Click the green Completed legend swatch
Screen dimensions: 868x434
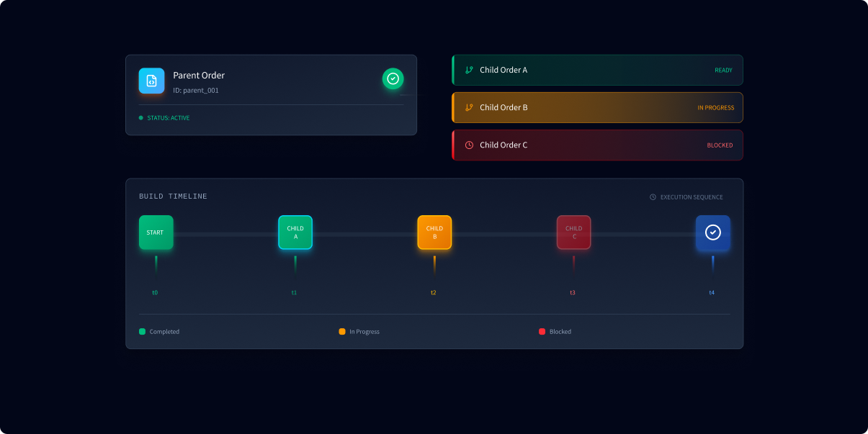[142, 332]
